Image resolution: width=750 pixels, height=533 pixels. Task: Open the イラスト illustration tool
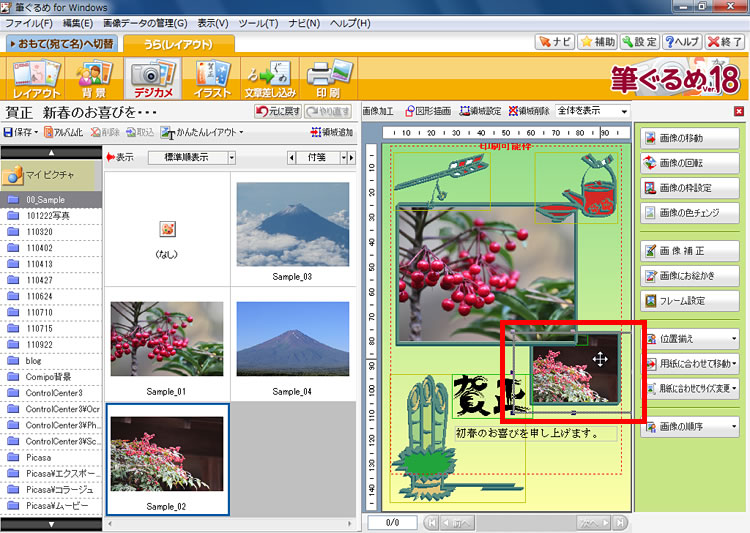tap(211, 79)
